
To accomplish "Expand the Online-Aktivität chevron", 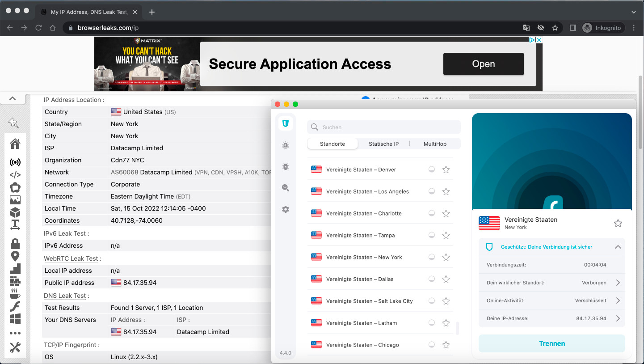I will (x=618, y=301).
